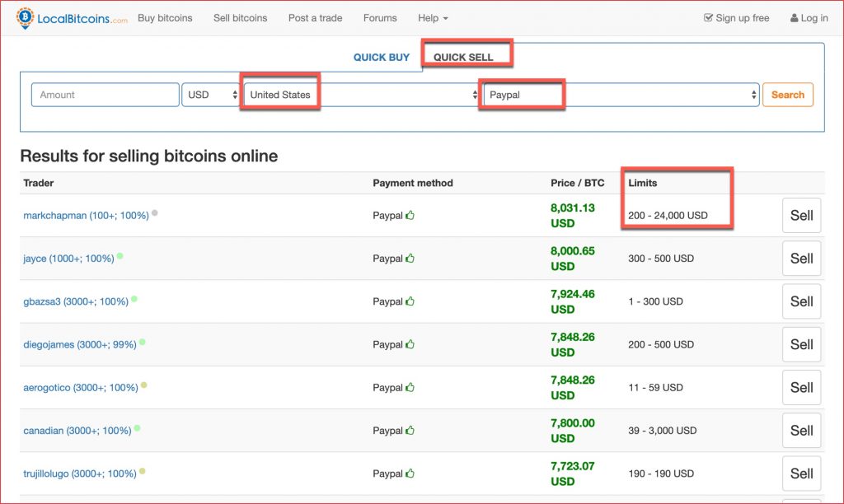Click the 7,924.46 USD price
This screenshot has height=504, width=844.
point(573,301)
